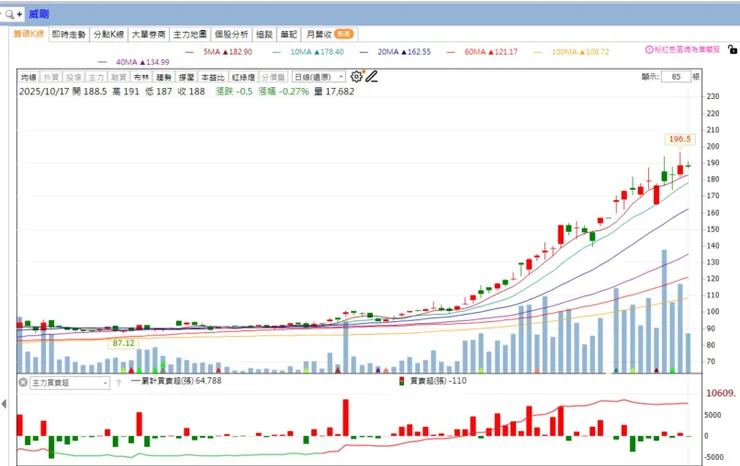Click the 60MA red line swatch

(451, 52)
